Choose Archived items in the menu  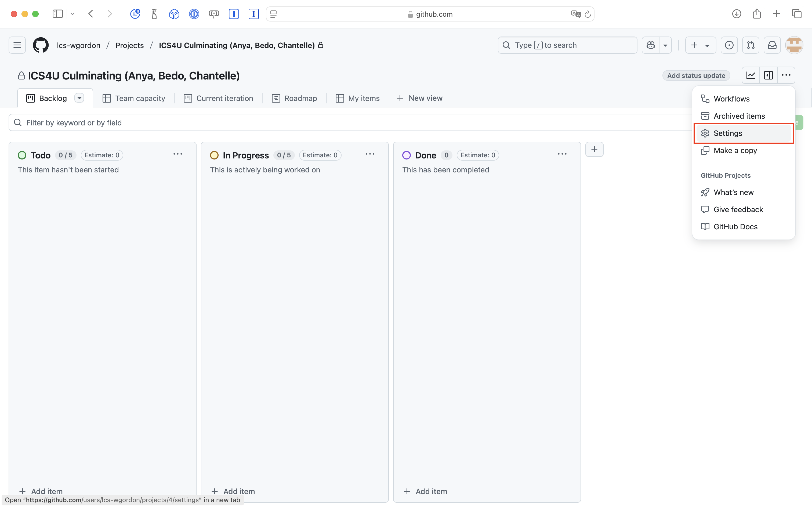coord(739,116)
